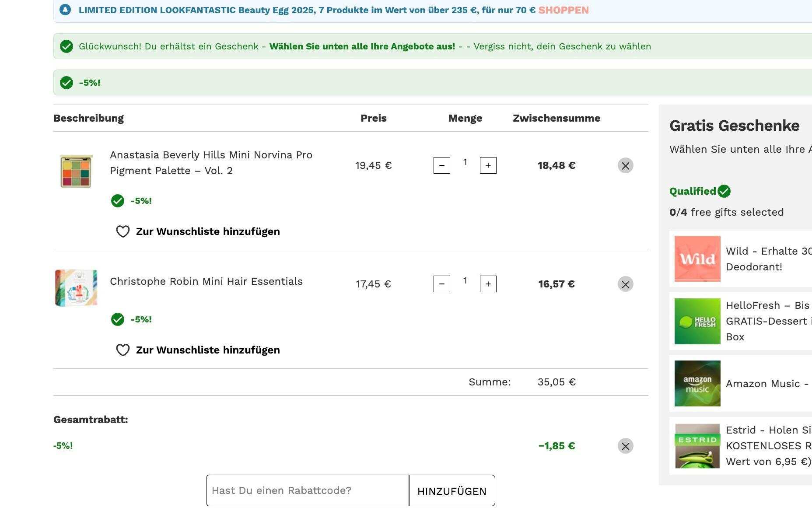This screenshot has width=812, height=518.
Task: Select the Wild deodorant free gift logo
Action: pyautogui.click(x=697, y=259)
